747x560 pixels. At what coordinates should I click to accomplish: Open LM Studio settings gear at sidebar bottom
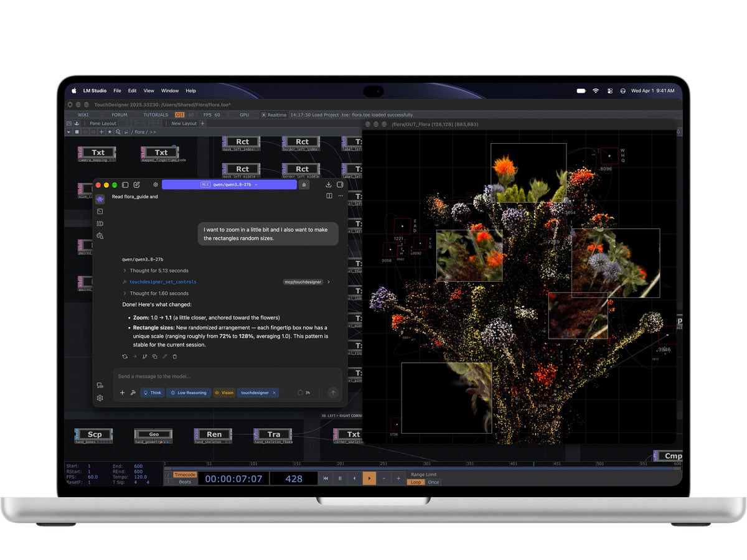click(100, 398)
